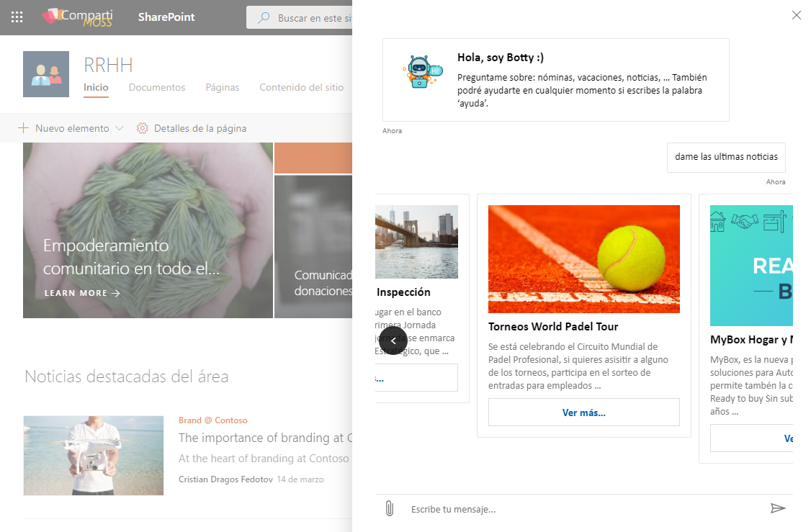The image size is (811, 532).
Task: Open the drone article thumbnail
Action: pos(94,455)
